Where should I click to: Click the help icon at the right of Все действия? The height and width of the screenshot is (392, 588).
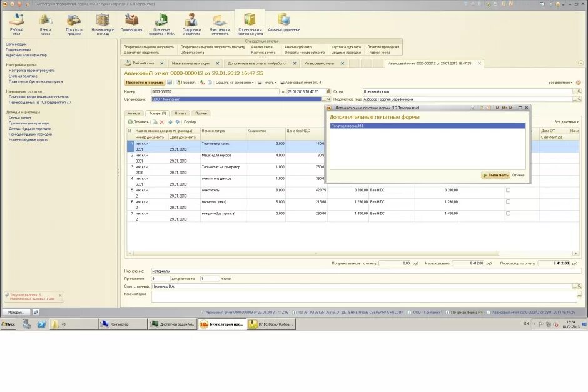(578, 83)
